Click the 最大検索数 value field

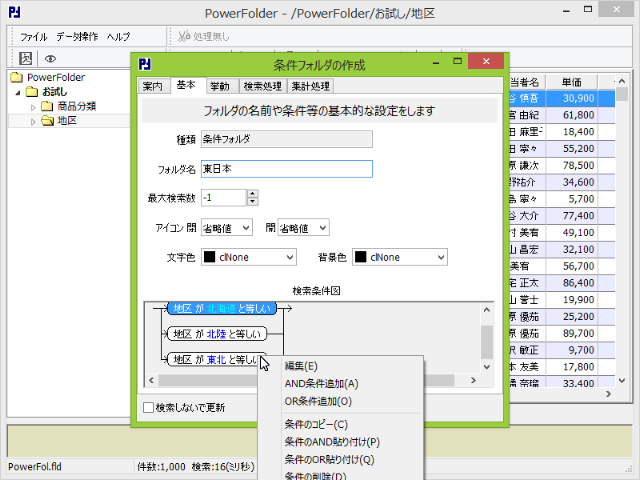(224, 198)
